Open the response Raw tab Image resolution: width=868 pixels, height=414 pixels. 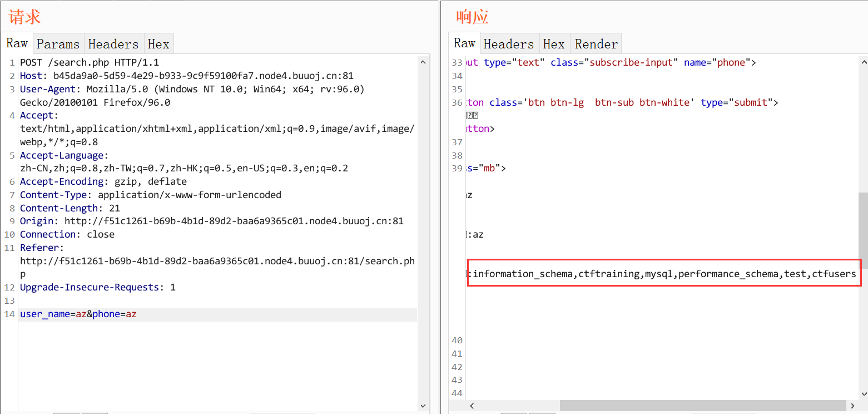click(x=464, y=43)
